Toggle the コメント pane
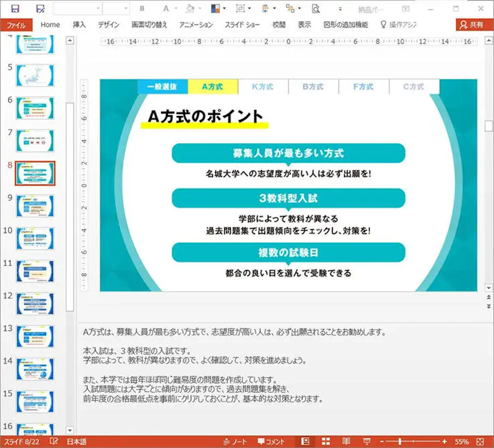Viewport: 494px width, 448px height. point(272,441)
